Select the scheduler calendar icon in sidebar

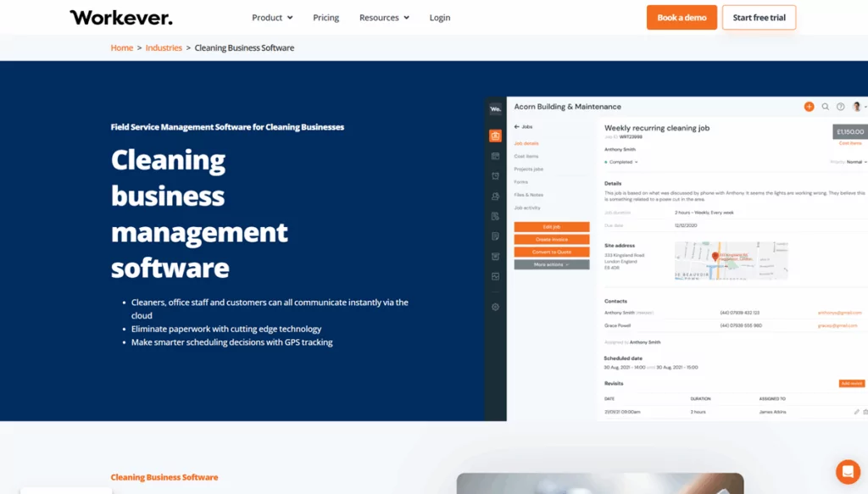[495, 156]
